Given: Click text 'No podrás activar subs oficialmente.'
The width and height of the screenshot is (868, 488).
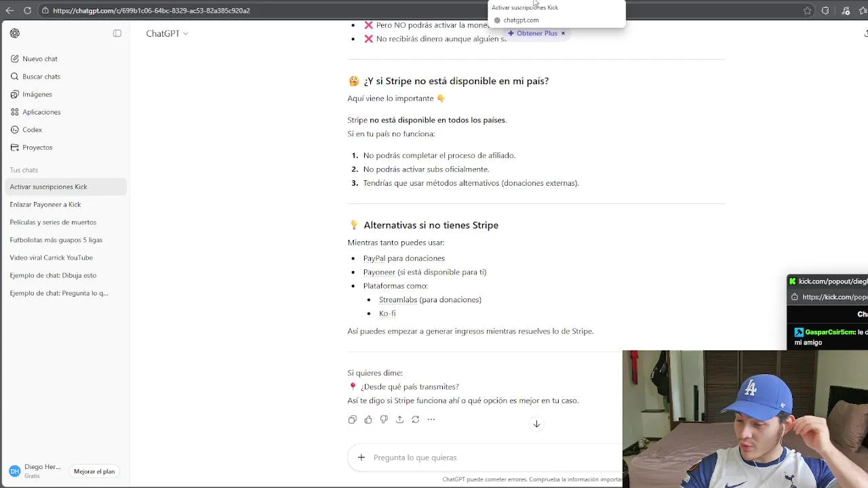Looking at the screenshot, I should click(426, 169).
